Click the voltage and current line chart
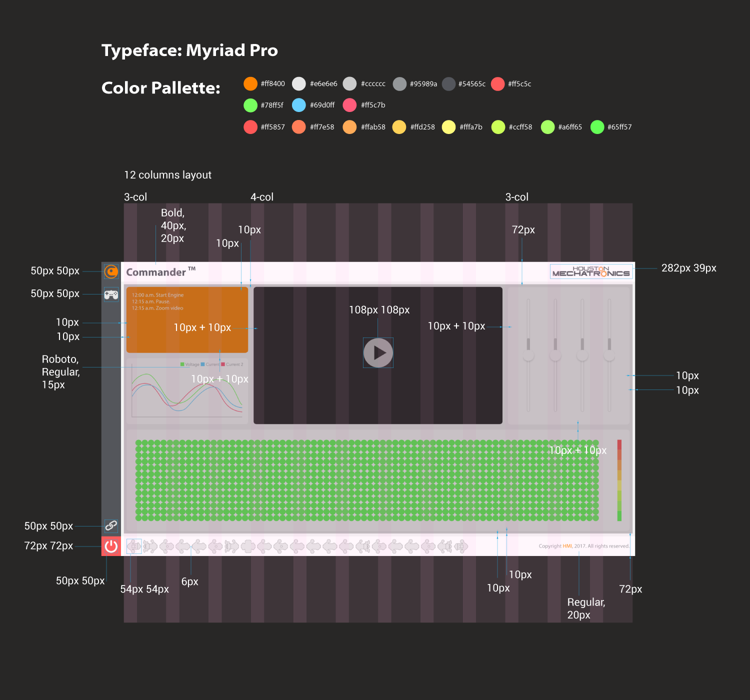 coord(187,391)
